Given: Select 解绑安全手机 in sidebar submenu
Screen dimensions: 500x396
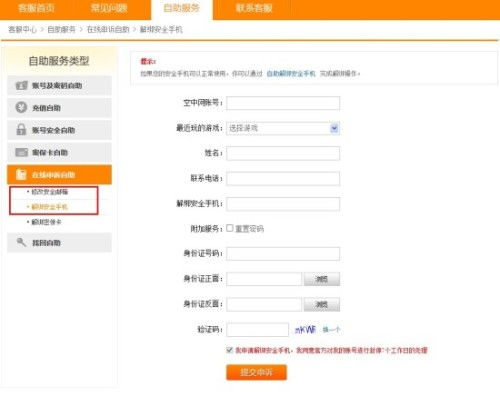Looking at the screenshot, I should tap(49, 207).
